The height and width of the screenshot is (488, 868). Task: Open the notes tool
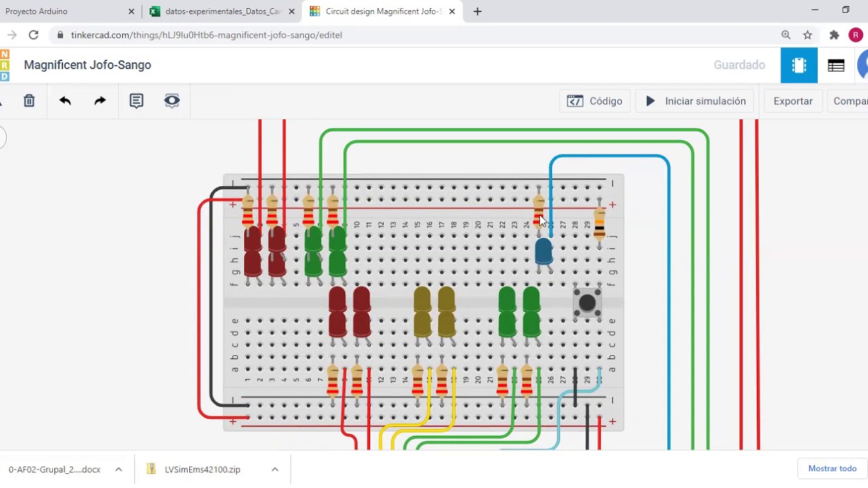click(136, 101)
